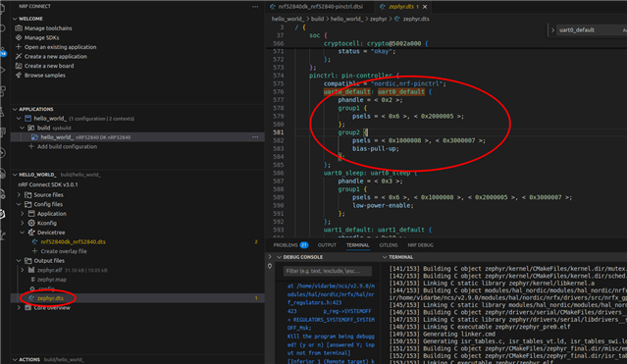Viewport: 627px width, 364px height.
Task: Click build breadcrumb in editor path
Action: tap(317, 19)
